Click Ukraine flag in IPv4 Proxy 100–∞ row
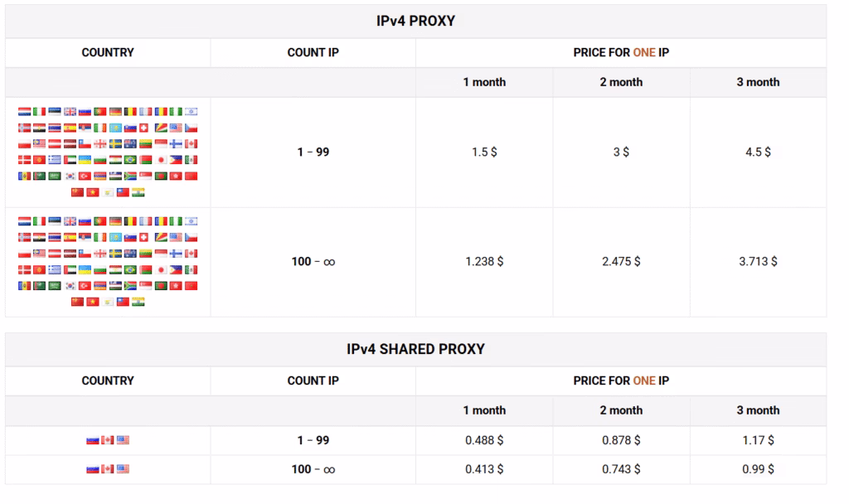 click(85, 269)
